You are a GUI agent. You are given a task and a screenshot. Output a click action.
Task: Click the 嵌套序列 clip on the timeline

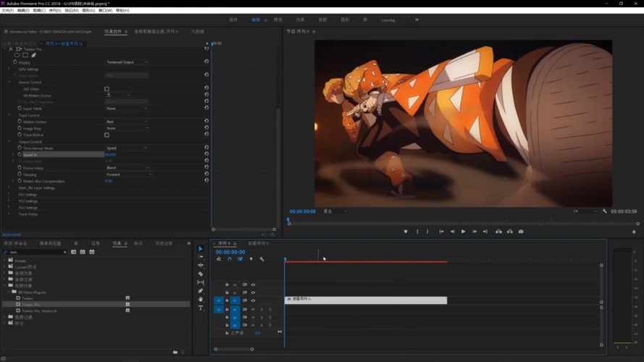pyautogui.click(x=365, y=299)
